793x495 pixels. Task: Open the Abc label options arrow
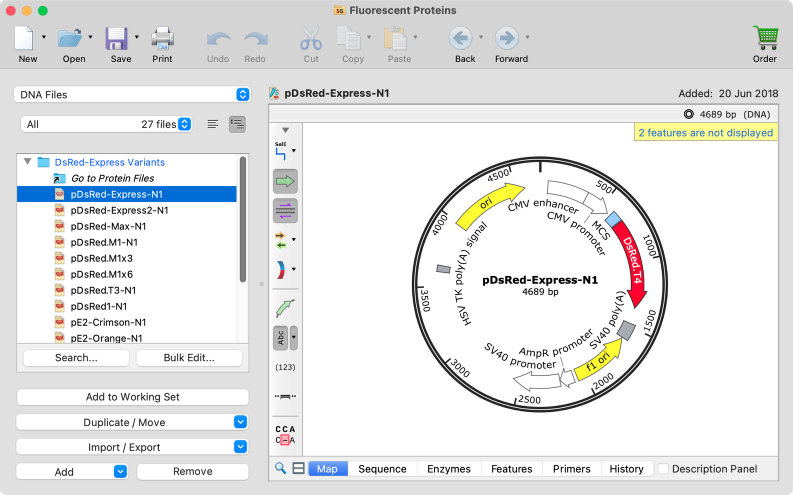(x=293, y=338)
